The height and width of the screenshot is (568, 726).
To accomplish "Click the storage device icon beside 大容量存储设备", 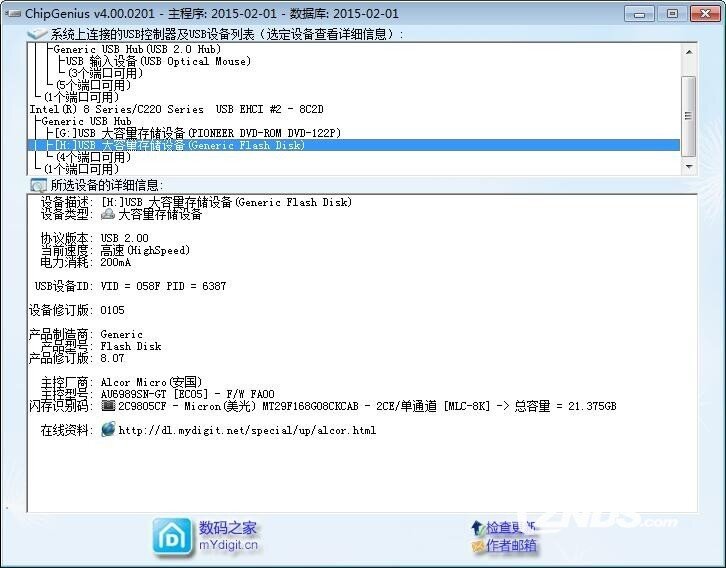I will [x=108, y=214].
